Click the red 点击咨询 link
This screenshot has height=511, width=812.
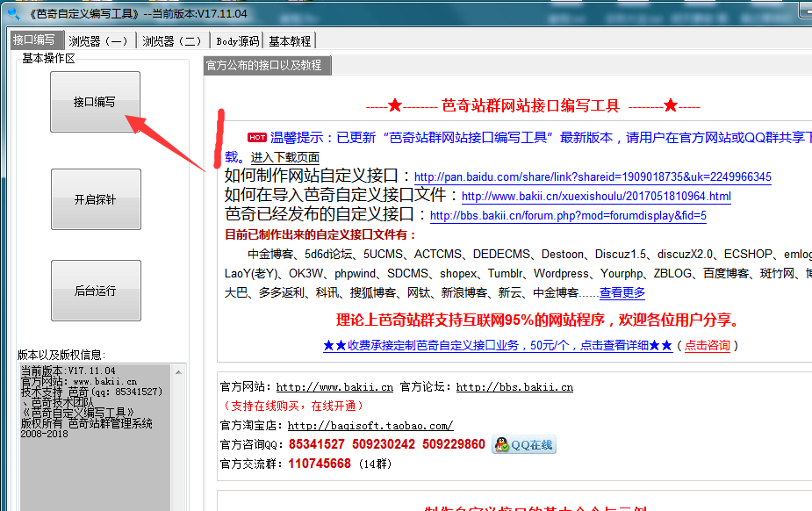pyautogui.click(x=708, y=345)
